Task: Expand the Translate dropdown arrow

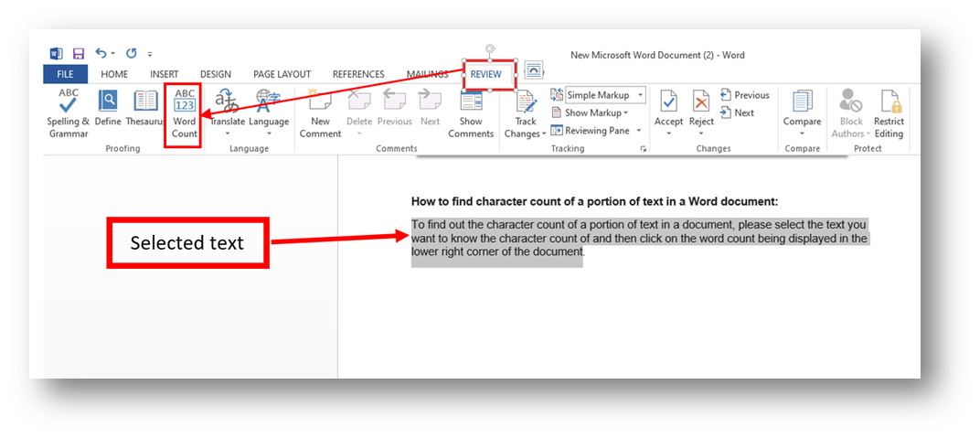Action: [x=227, y=134]
